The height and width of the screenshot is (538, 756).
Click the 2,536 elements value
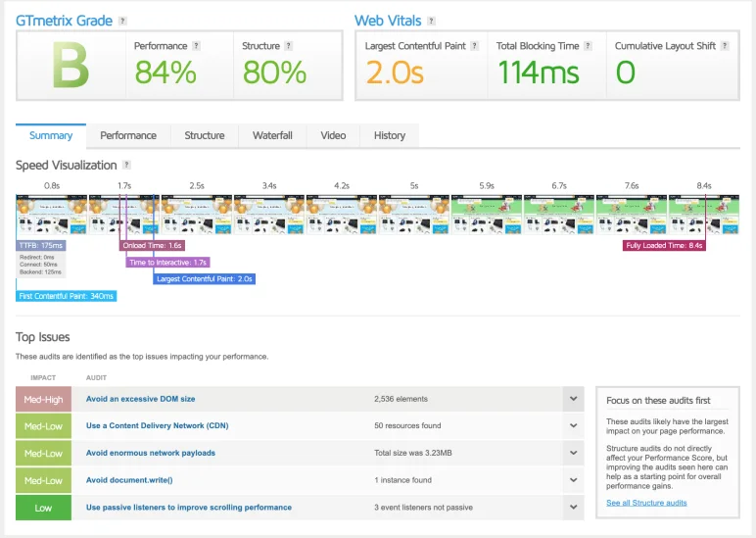tap(401, 399)
